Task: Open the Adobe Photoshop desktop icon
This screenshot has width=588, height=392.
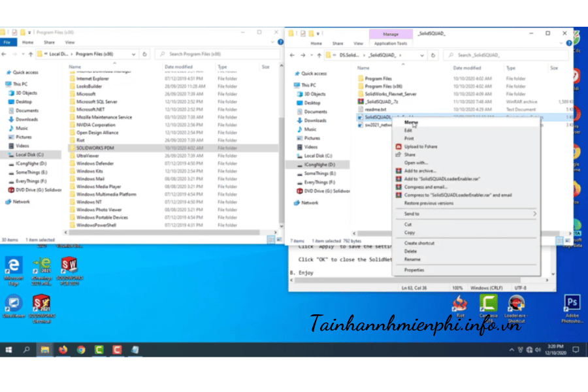Action: pyautogui.click(x=572, y=306)
